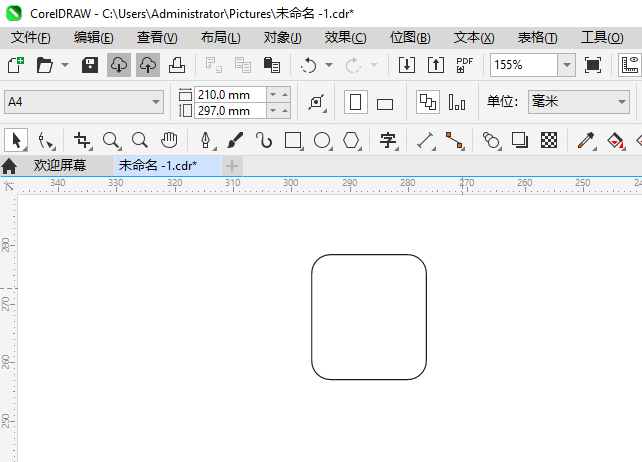
Task: Click the cloud download icon
Action: click(119, 65)
